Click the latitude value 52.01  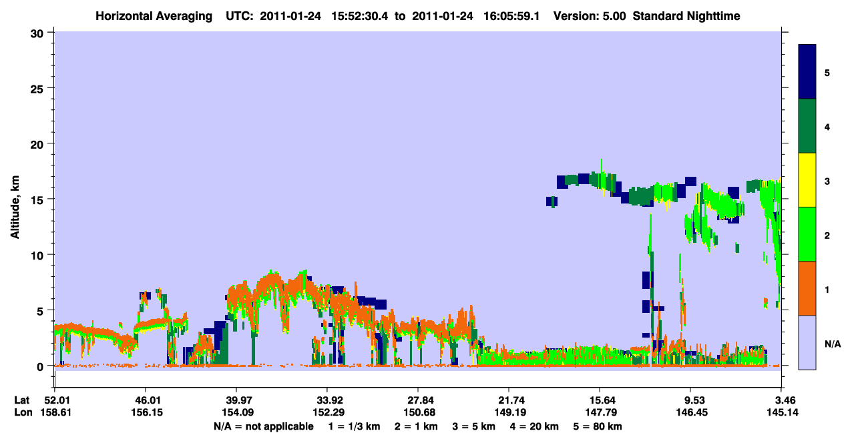[x=55, y=400]
